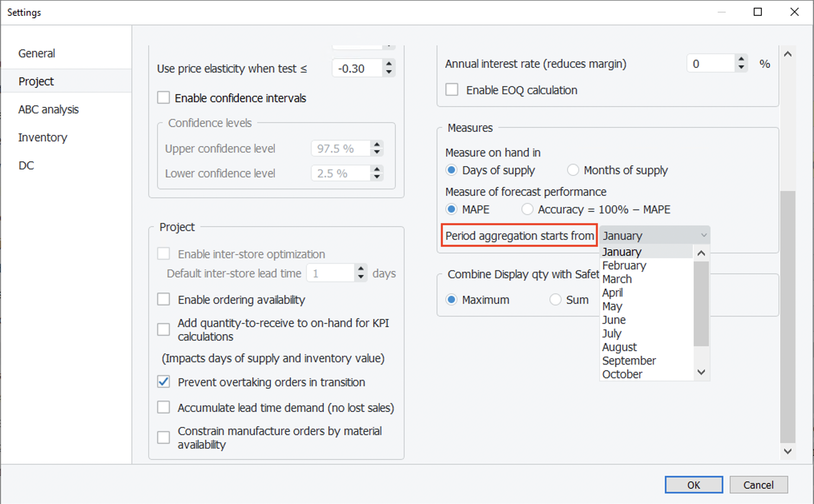Open the Inventory settings section

43,137
